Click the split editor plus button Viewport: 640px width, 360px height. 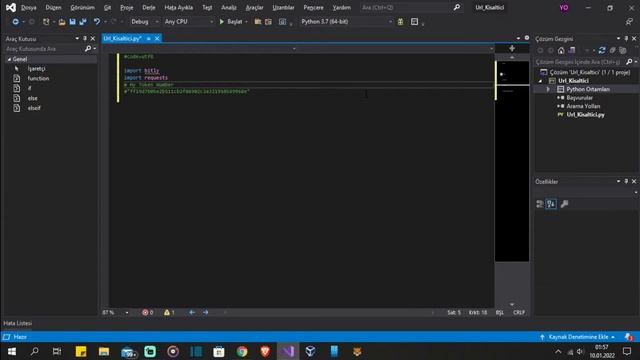512,48
